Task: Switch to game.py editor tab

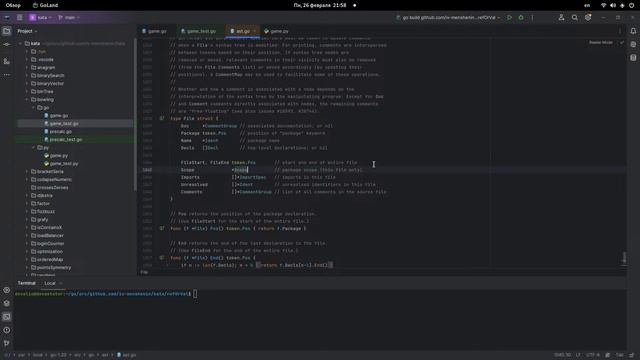Action: tap(276, 31)
